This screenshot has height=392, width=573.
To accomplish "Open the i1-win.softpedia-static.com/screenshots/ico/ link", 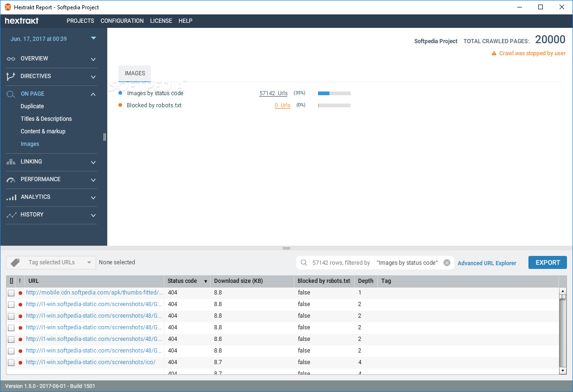I will click(91, 362).
